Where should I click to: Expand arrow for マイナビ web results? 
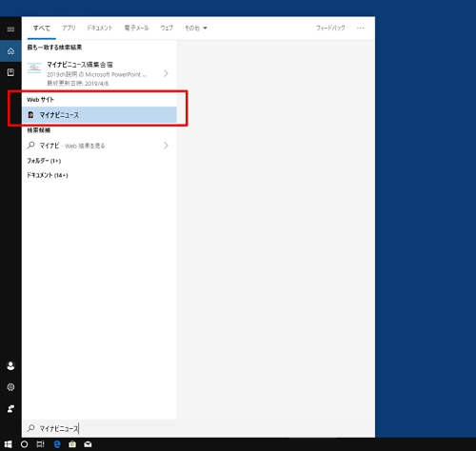[166, 146]
